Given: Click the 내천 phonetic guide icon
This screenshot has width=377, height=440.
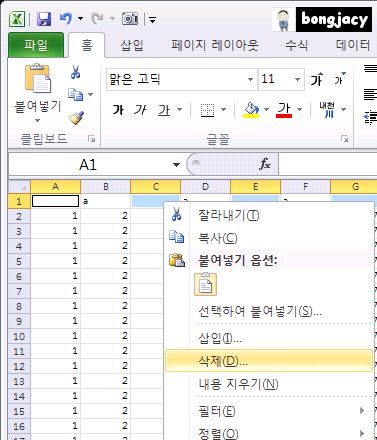Looking at the screenshot, I should pyautogui.click(x=327, y=110).
